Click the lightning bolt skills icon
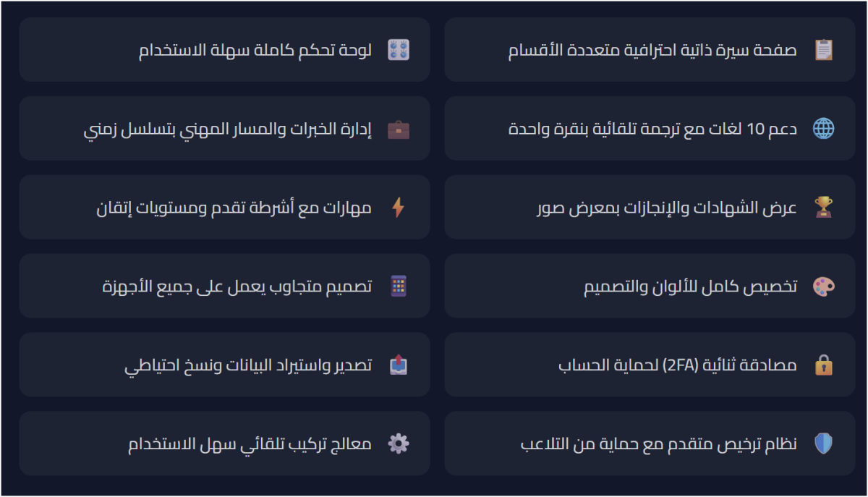This screenshot has width=868, height=497. [x=398, y=208]
